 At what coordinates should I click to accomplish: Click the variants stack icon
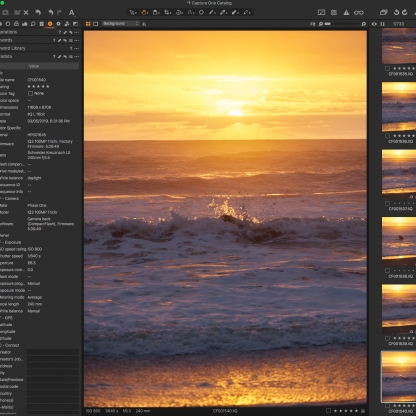[x=384, y=13]
